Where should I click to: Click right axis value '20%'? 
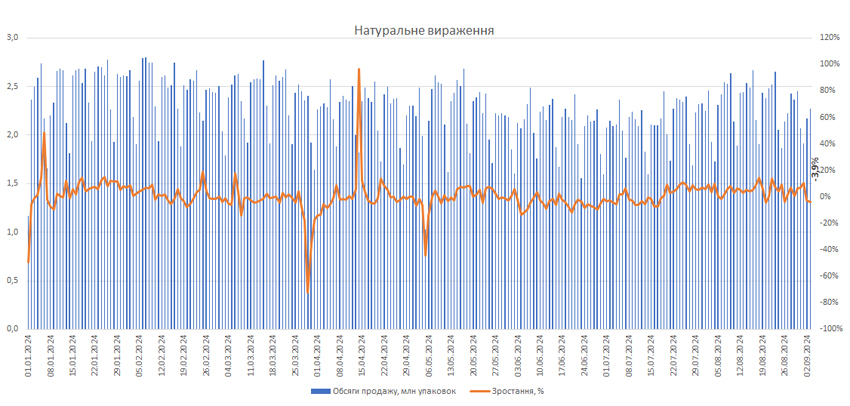pos(828,170)
